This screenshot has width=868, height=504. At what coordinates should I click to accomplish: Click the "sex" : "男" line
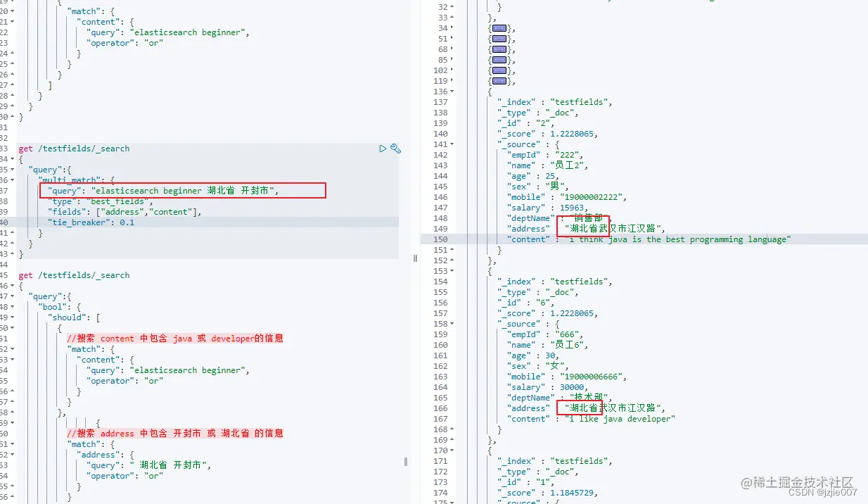pyautogui.click(x=538, y=187)
